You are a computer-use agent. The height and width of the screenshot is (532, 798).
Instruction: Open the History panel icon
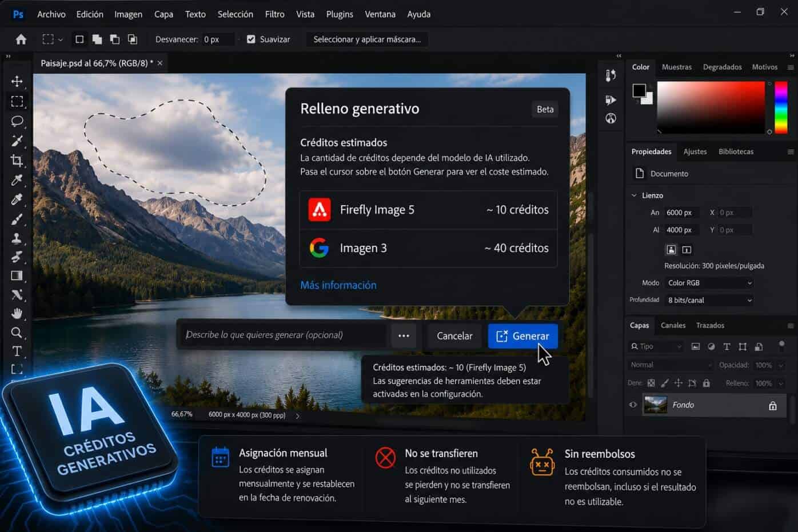[611, 75]
